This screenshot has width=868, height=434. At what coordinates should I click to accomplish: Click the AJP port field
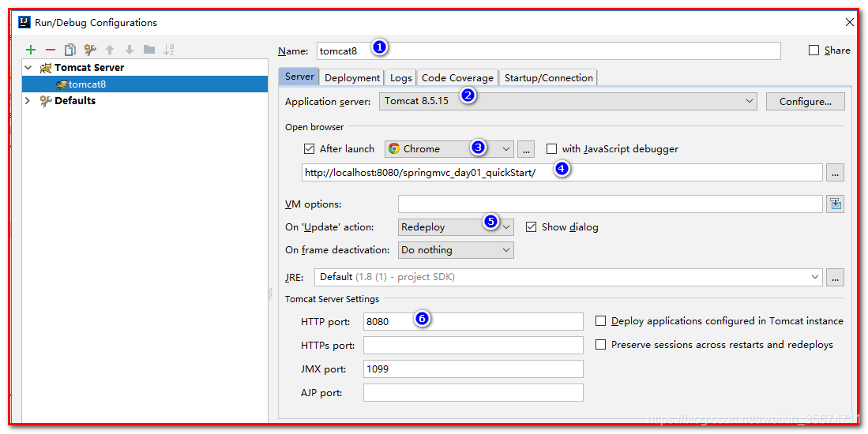click(473, 392)
